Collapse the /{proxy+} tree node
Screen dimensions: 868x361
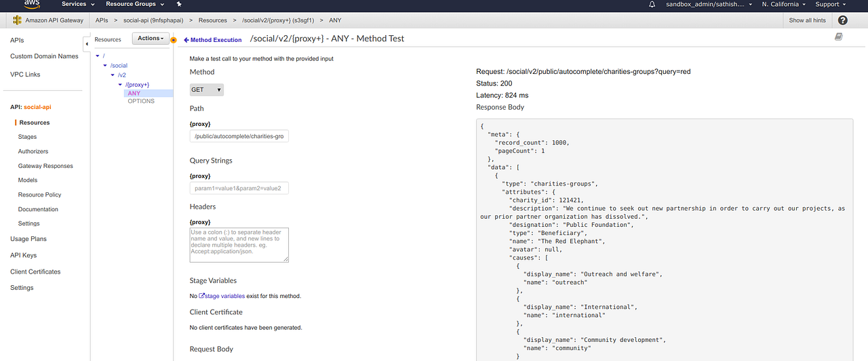coord(120,85)
